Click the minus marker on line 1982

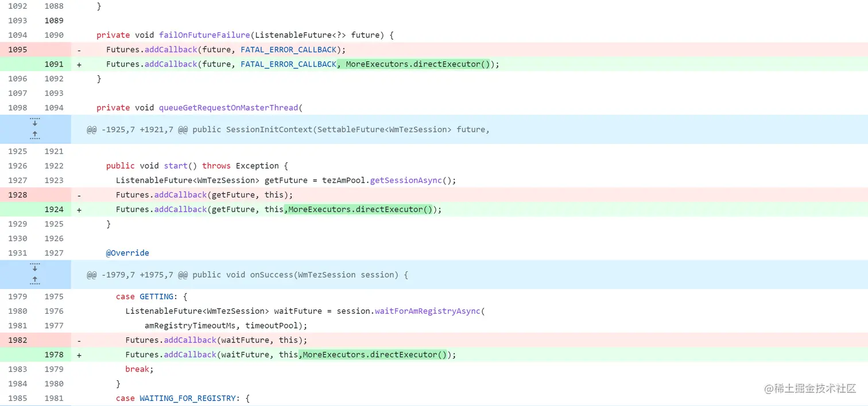click(79, 341)
